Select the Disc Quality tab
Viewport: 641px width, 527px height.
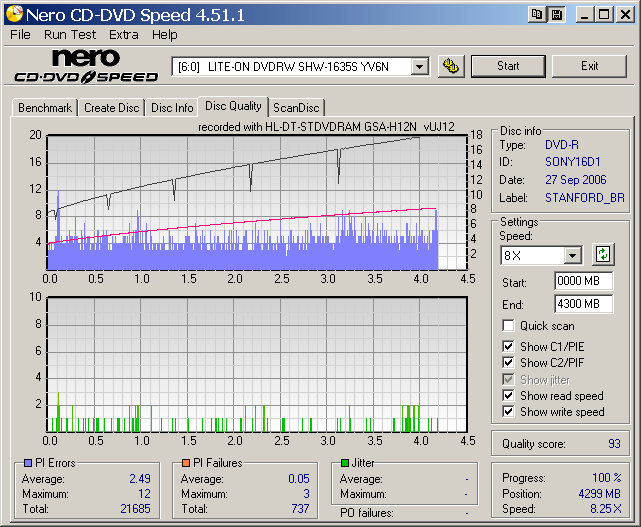[233, 106]
